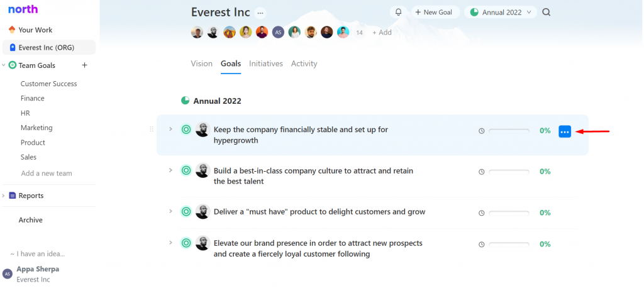Expand the Reports section
This screenshot has width=644, height=288.
point(4,196)
